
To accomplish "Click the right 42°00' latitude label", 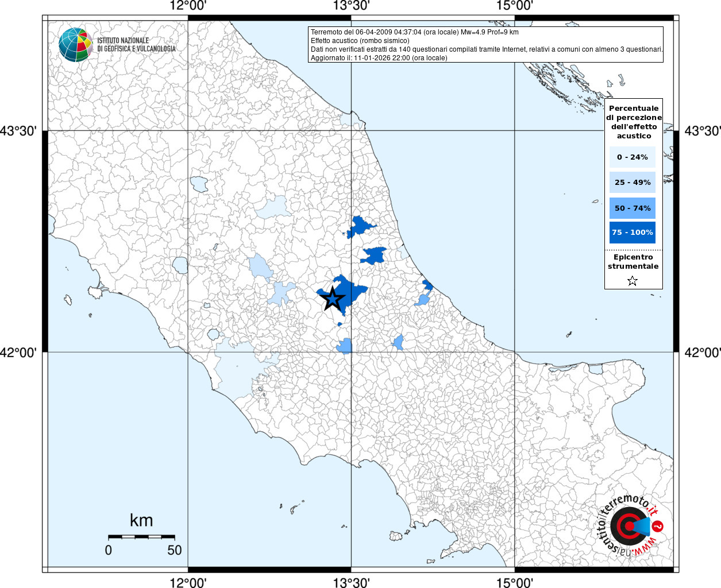I will [702, 353].
